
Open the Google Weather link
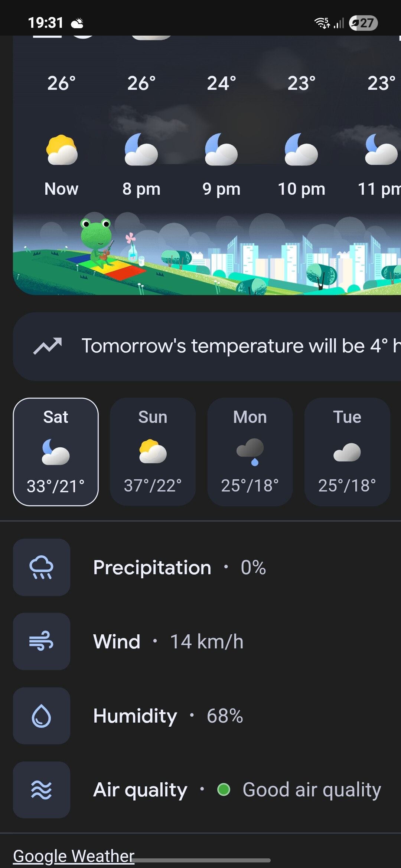click(74, 856)
